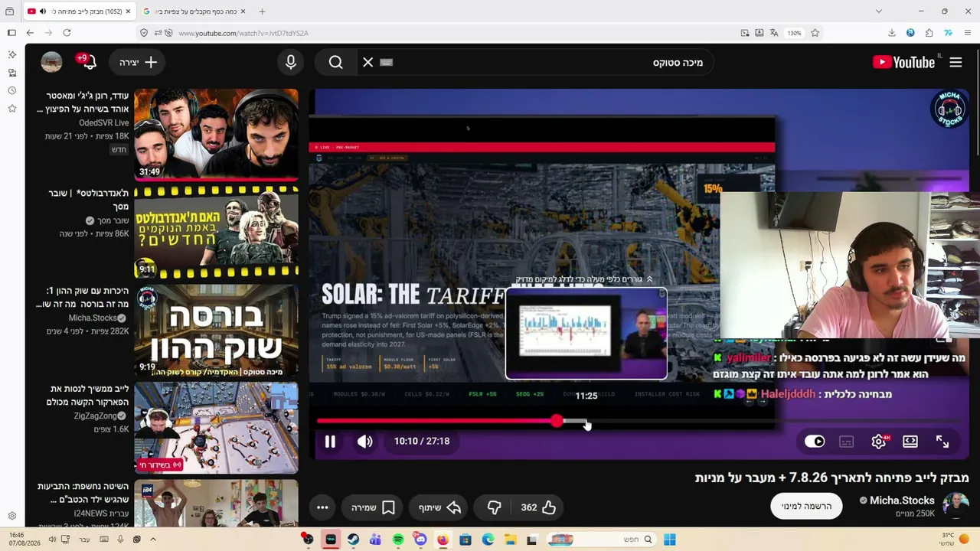
Task: Open the Micha.Stocks channel name in sidebar
Action: pos(93,318)
